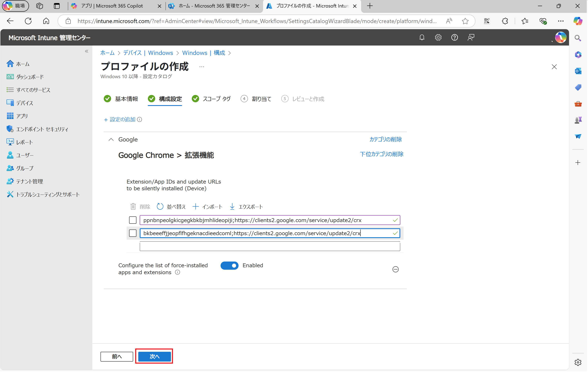
Task: Open the Intune settings gear icon
Action: click(438, 37)
